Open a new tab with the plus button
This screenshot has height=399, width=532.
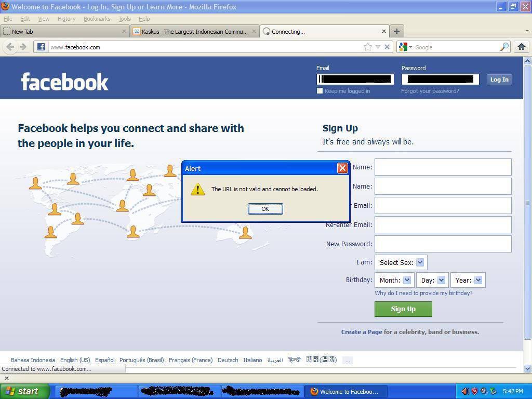coord(396,32)
